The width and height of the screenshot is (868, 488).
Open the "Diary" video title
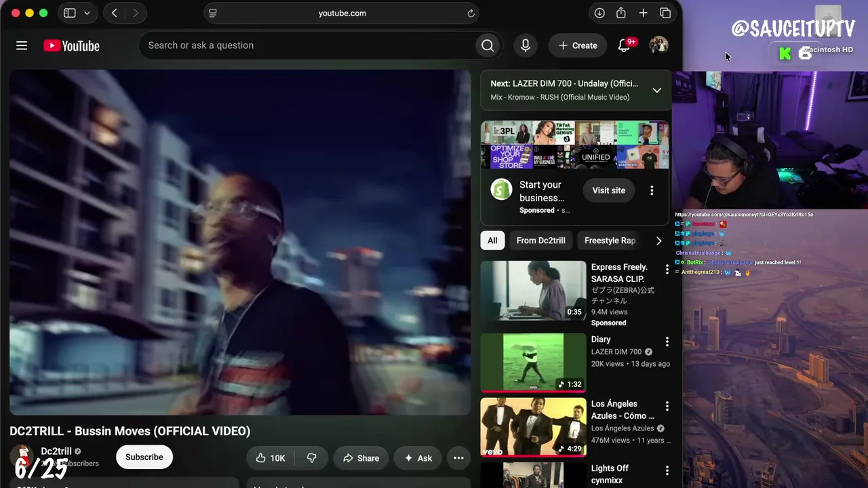pos(601,340)
